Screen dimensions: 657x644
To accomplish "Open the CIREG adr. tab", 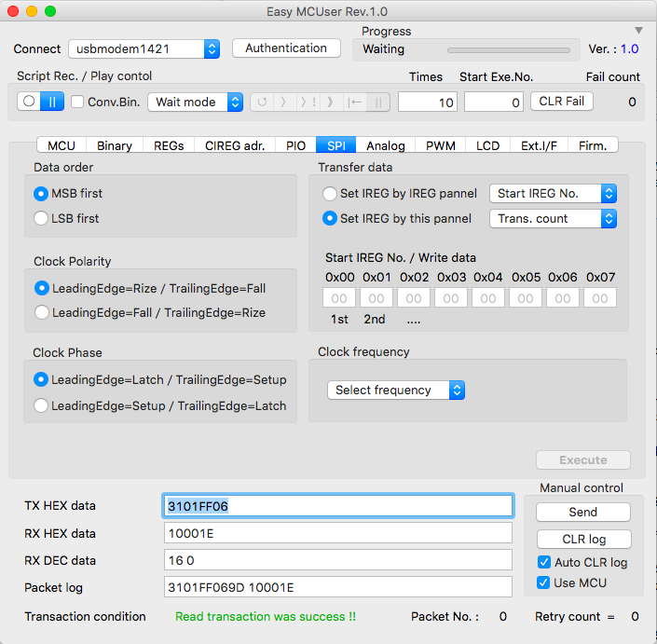I will [x=235, y=145].
